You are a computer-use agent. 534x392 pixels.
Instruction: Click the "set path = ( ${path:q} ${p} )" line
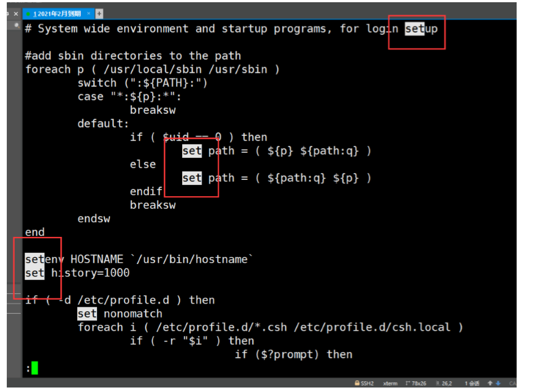pos(276,178)
